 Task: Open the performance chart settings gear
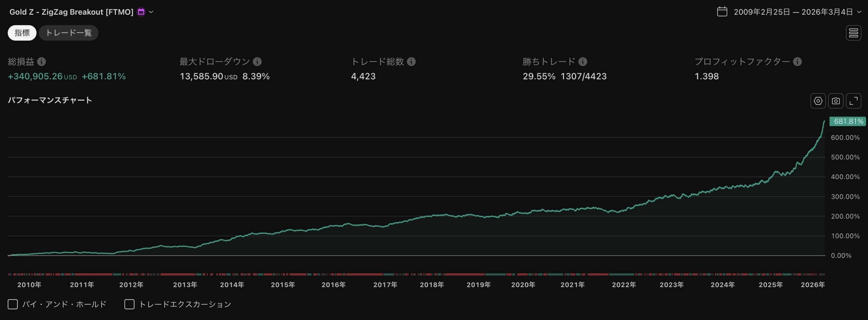(x=818, y=101)
